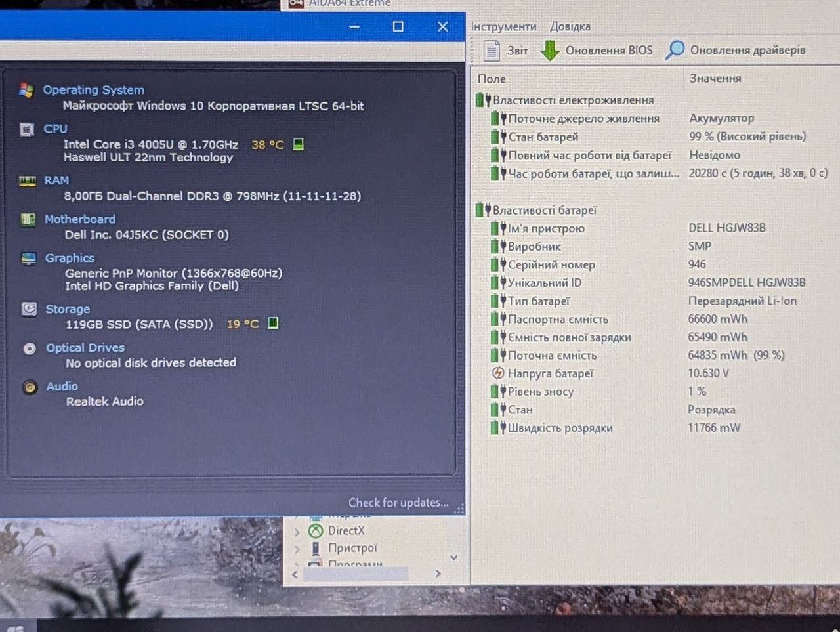This screenshot has height=632, width=840.
Task: Click the icon beside Швидкість розрядки
Action: (499, 428)
